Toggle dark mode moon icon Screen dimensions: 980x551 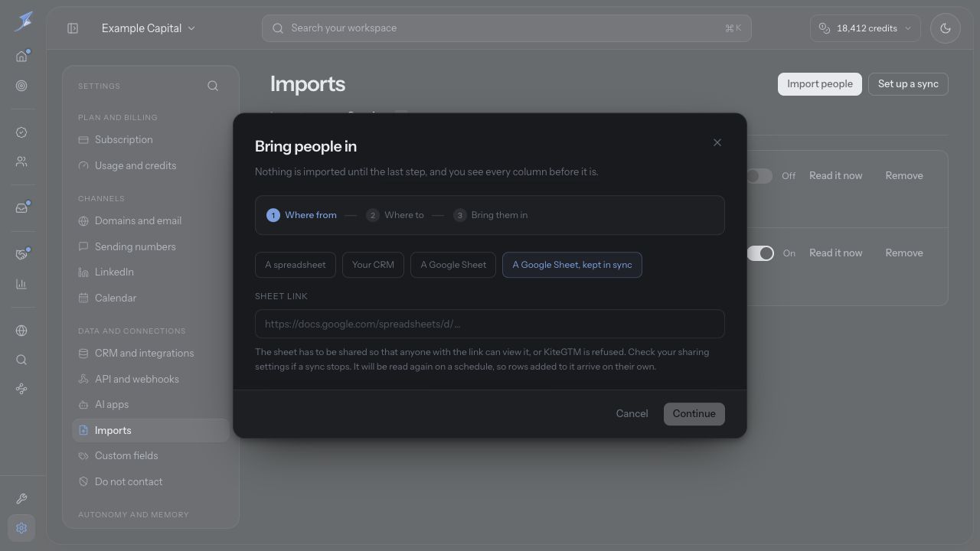pos(946,28)
